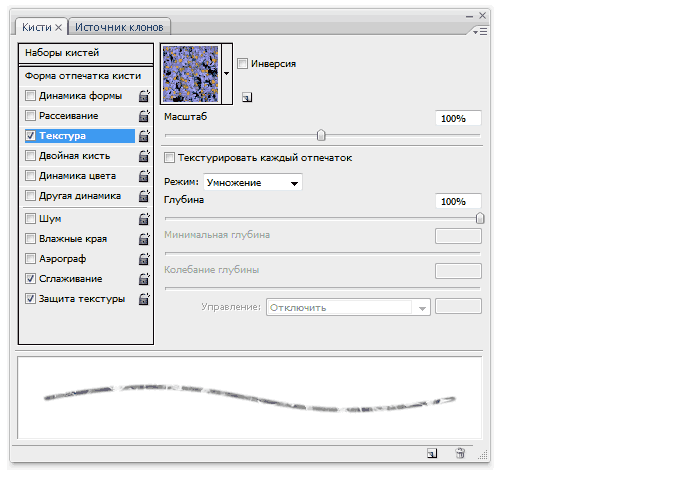This screenshot has height=477, width=697.
Task: Uncheck the Сглаживание option
Action: [30, 279]
